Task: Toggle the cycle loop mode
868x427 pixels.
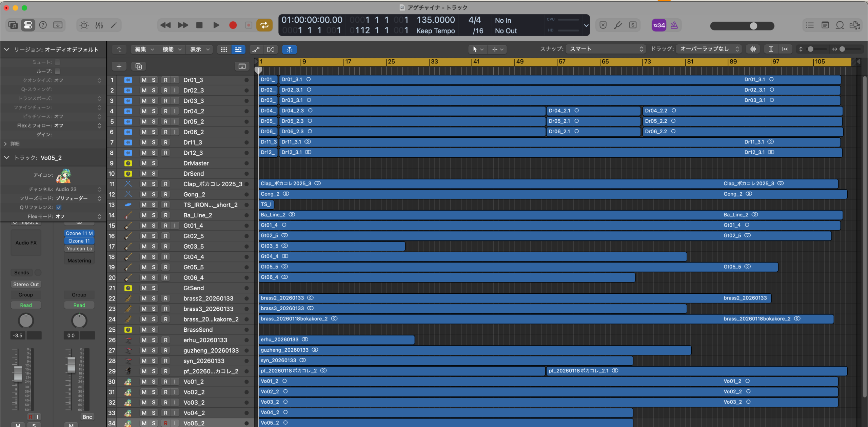Action: pos(264,25)
